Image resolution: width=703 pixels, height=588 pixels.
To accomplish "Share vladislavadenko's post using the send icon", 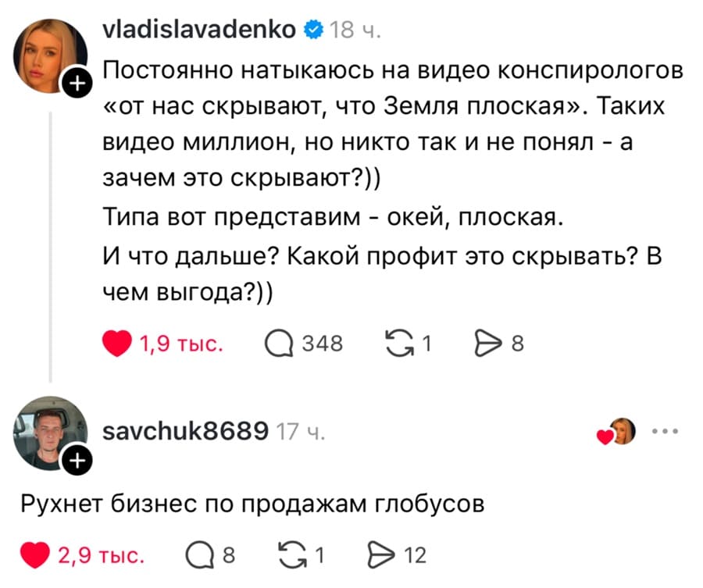I will (490, 341).
